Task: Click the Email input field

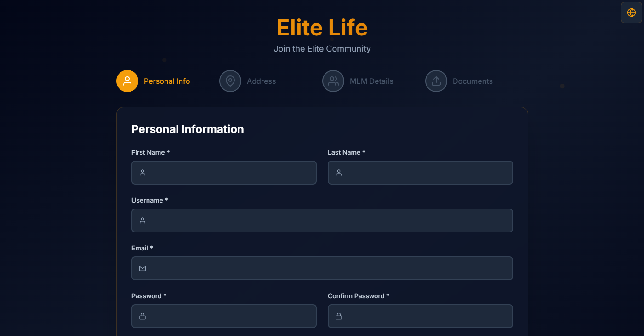Action: (322, 268)
